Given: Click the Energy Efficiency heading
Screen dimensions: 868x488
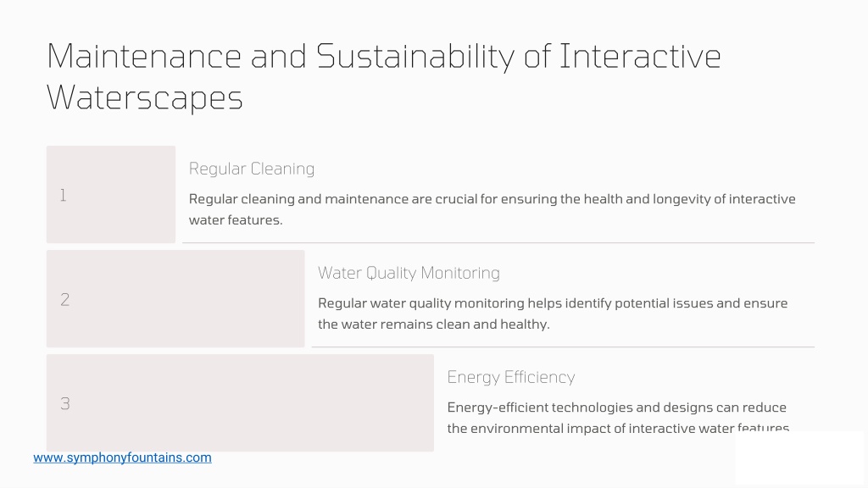Looking at the screenshot, I should (511, 377).
